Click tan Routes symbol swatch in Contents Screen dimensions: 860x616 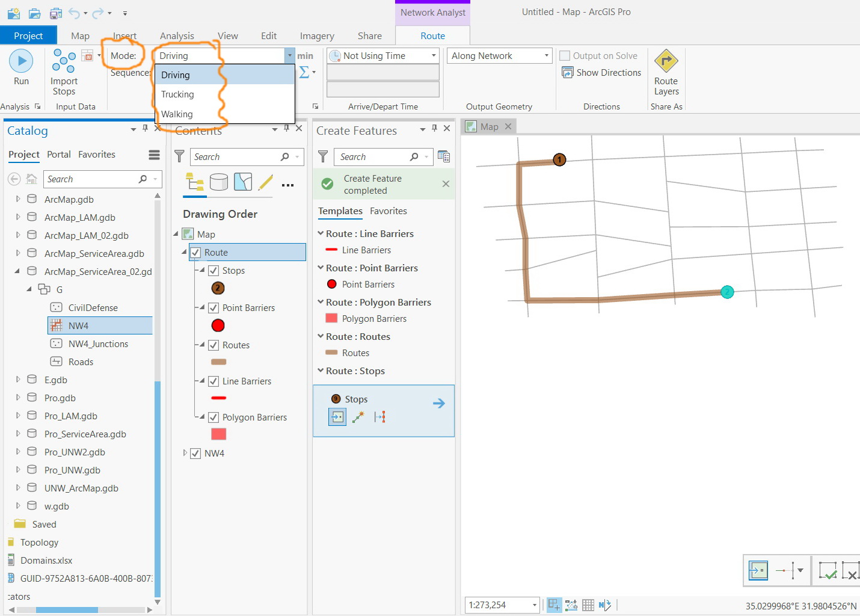[219, 362]
